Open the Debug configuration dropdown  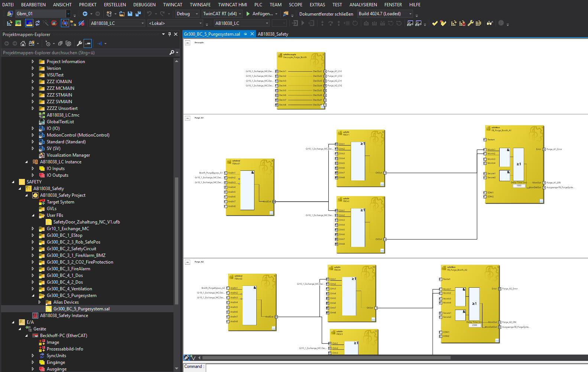(x=197, y=14)
